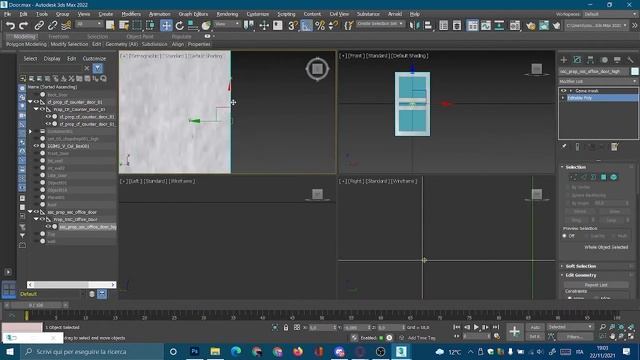Select the Off radio in Preview Selection
The image size is (640, 360).
coord(564,236)
